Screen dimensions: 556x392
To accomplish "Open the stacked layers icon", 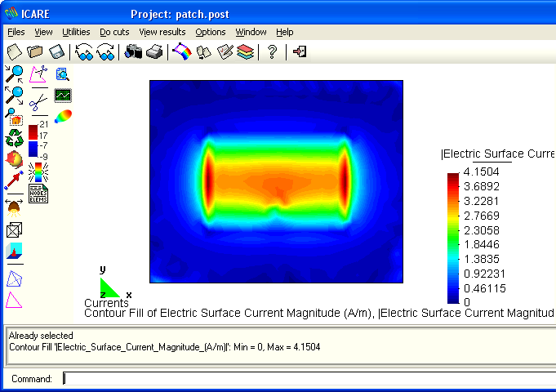I will (x=246, y=51).
